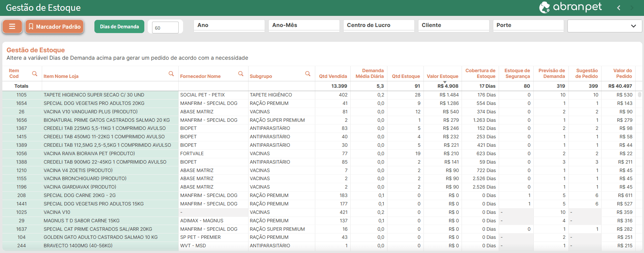Apply the Marcador Padrão bookmark
644x253 pixels.
(55, 26)
